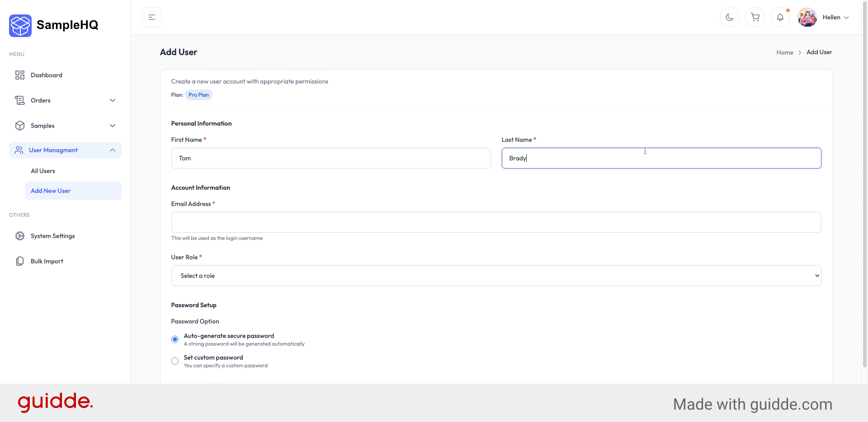Choose Set custom password option
Screen dimensions: 868x422
(x=175, y=361)
